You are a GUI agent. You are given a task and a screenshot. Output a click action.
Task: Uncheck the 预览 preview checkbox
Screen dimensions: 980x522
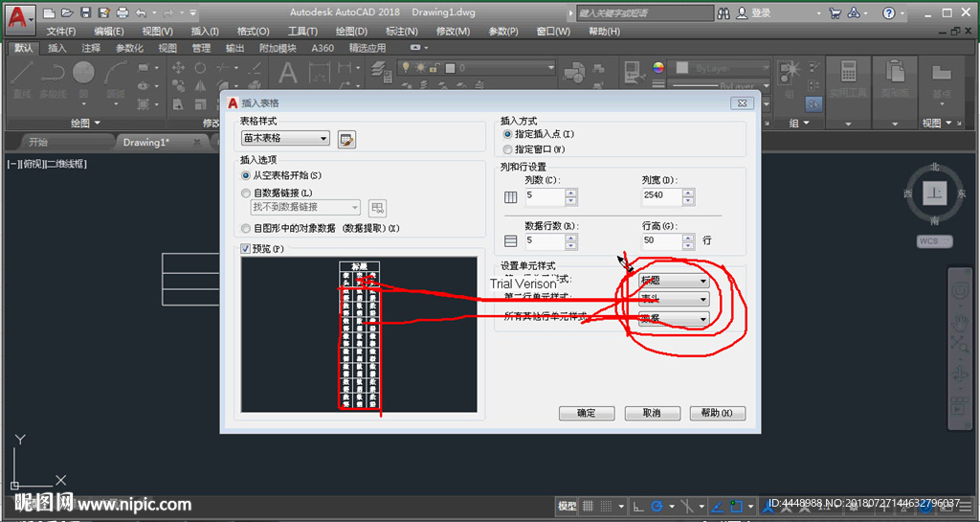(246, 249)
